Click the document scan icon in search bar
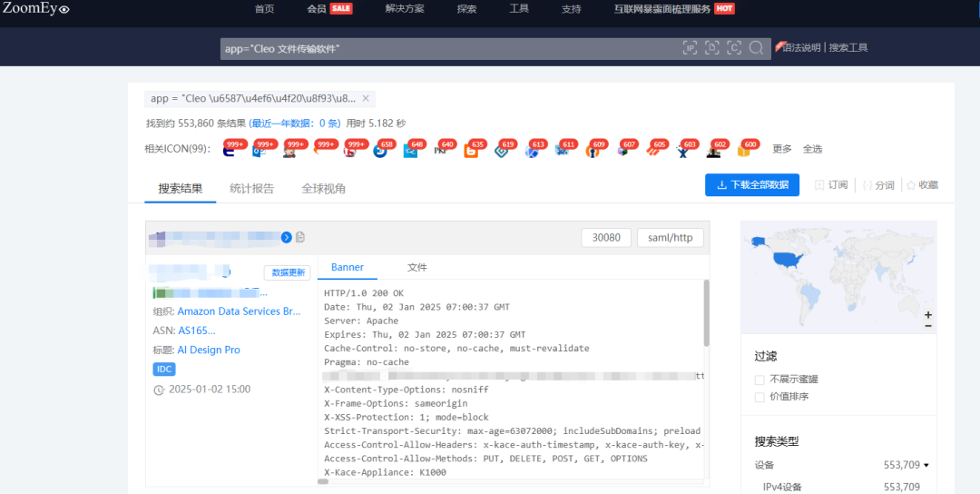980x494 pixels. (x=712, y=48)
